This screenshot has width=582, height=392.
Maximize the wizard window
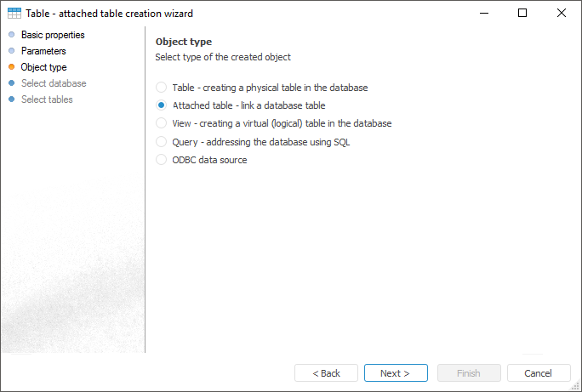tap(522, 14)
